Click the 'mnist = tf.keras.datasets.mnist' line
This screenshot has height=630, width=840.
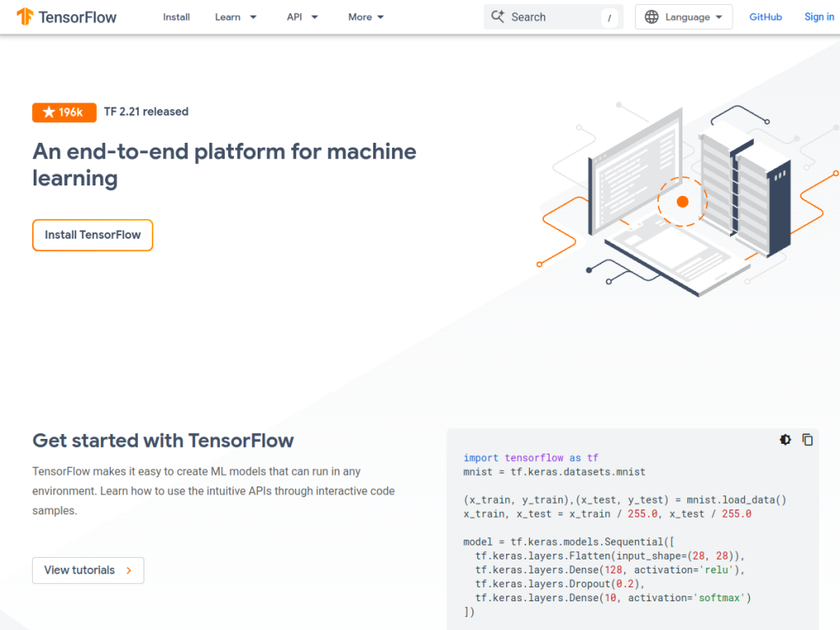554,472
